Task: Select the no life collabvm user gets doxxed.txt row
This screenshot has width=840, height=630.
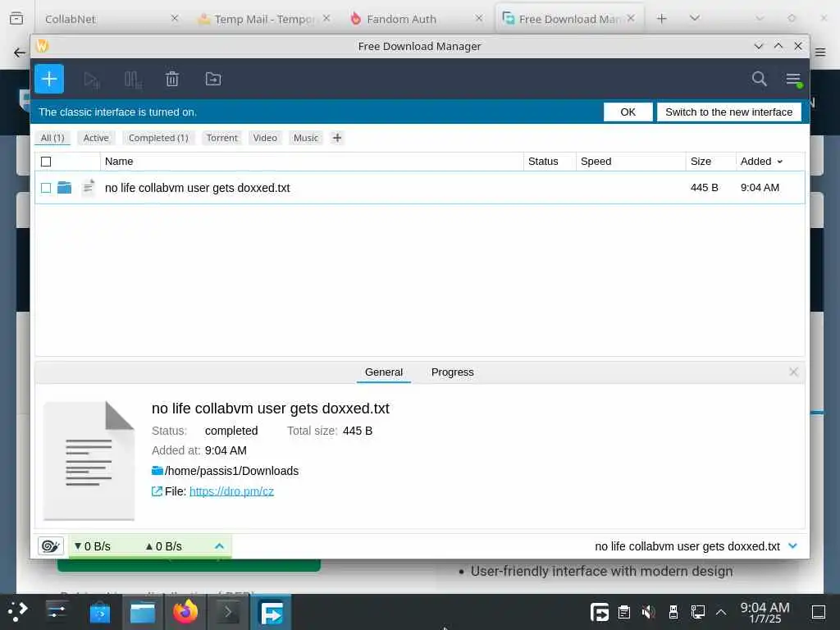Action: (x=420, y=188)
